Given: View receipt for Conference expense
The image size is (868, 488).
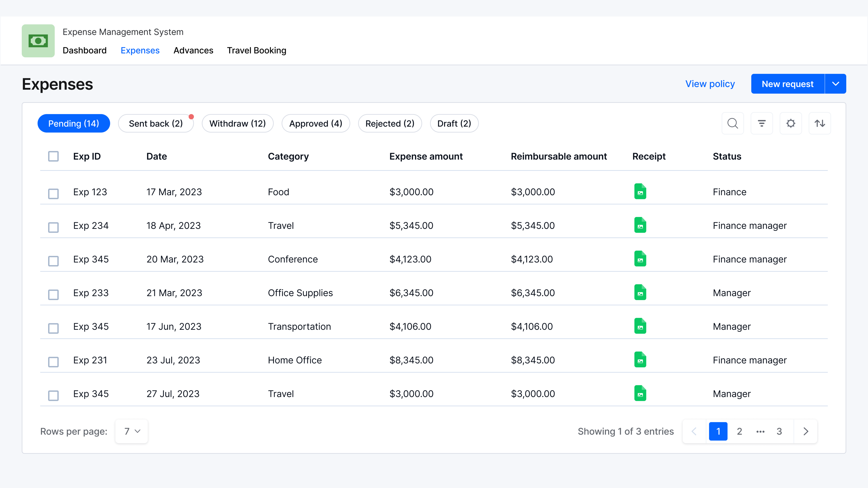Looking at the screenshot, I should tap(640, 259).
